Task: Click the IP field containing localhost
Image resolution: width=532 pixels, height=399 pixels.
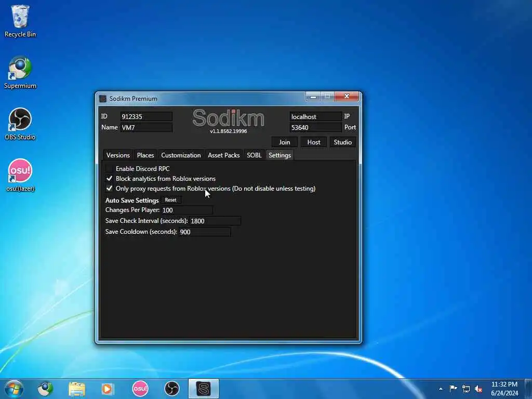Action: (x=315, y=116)
